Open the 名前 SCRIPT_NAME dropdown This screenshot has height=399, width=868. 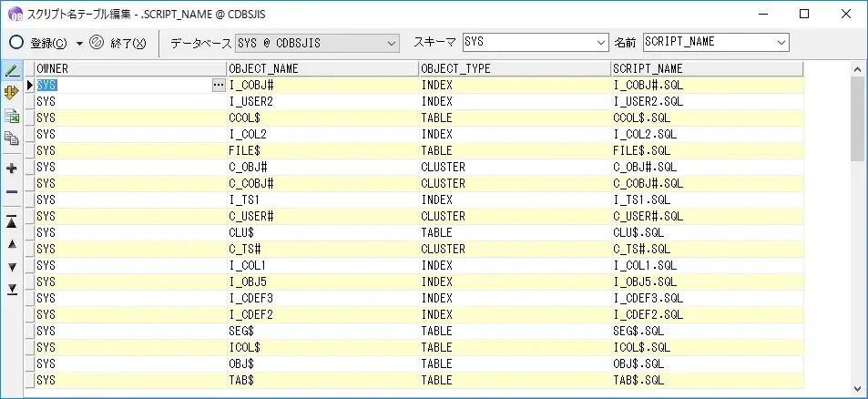tap(781, 43)
